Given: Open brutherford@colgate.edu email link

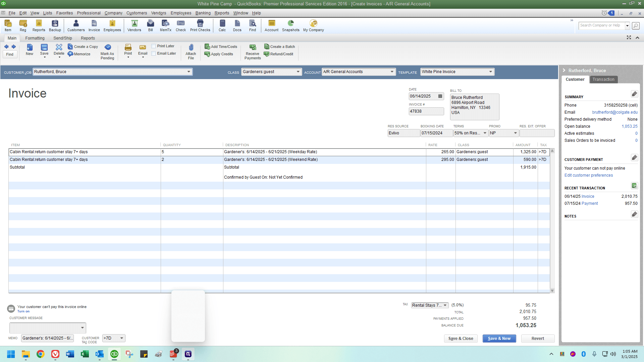Looking at the screenshot, I should (x=615, y=112).
